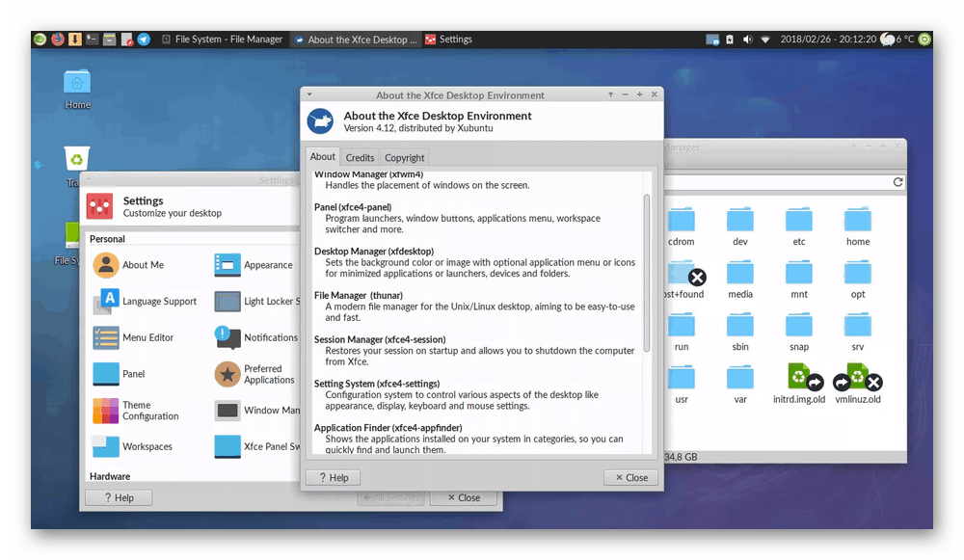Click Help button in the About dialog
The image size is (964, 560).
point(333,477)
